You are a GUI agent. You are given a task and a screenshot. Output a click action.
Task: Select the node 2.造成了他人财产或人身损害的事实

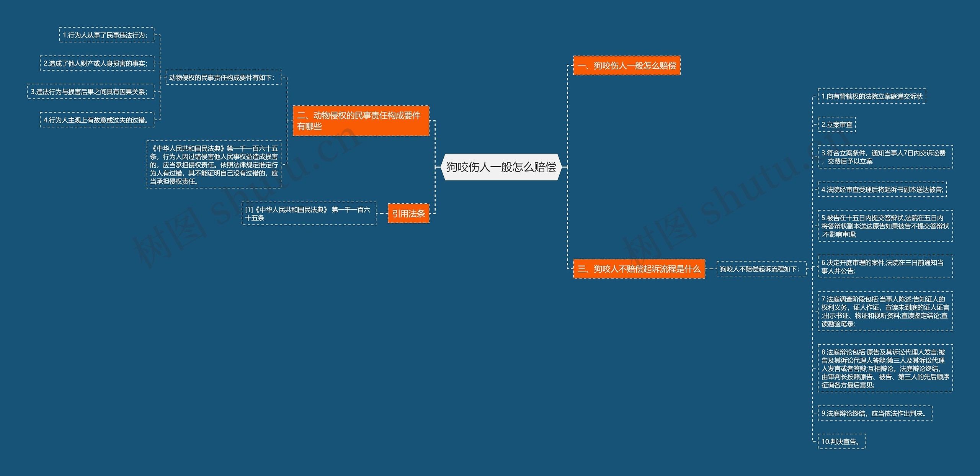coord(97,63)
